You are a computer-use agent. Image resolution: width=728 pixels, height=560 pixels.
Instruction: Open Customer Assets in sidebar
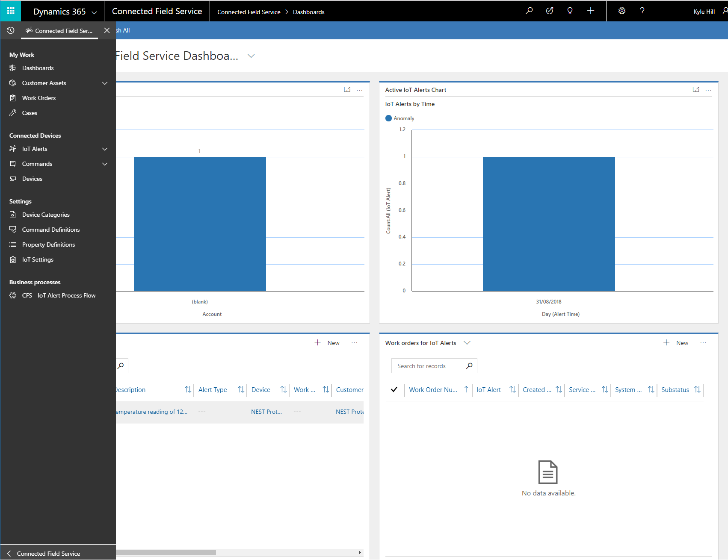click(x=44, y=83)
